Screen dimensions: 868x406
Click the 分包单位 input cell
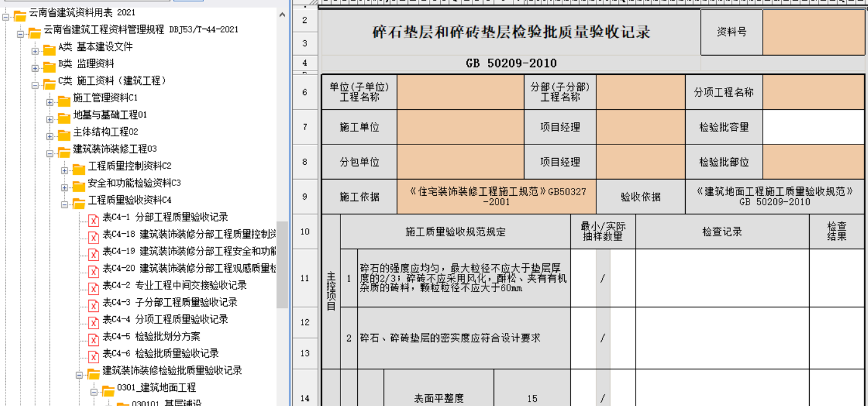point(461,162)
